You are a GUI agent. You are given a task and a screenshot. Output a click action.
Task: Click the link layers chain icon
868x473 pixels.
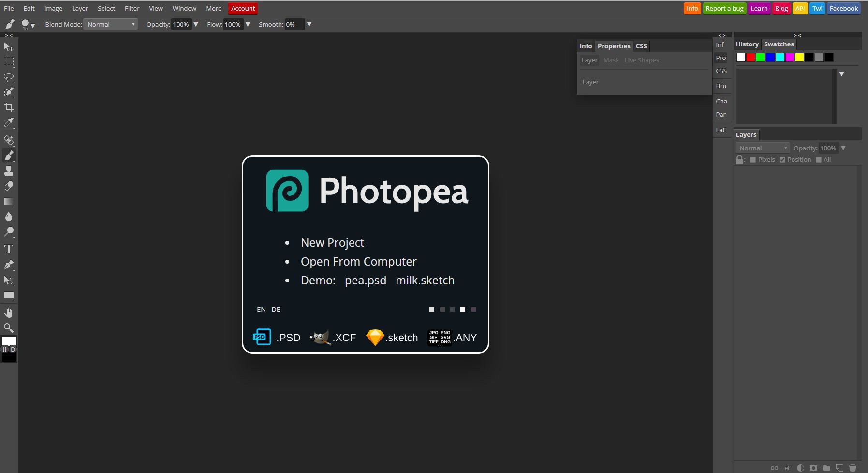(x=774, y=468)
